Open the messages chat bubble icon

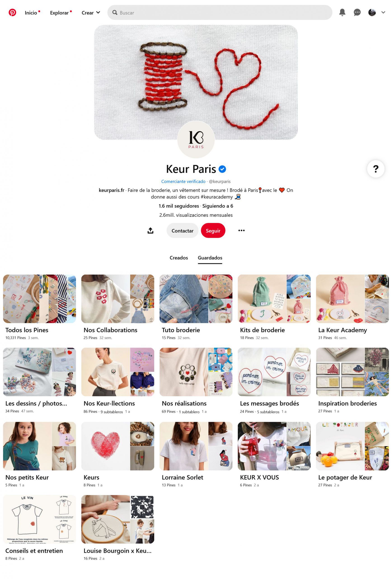[357, 12]
